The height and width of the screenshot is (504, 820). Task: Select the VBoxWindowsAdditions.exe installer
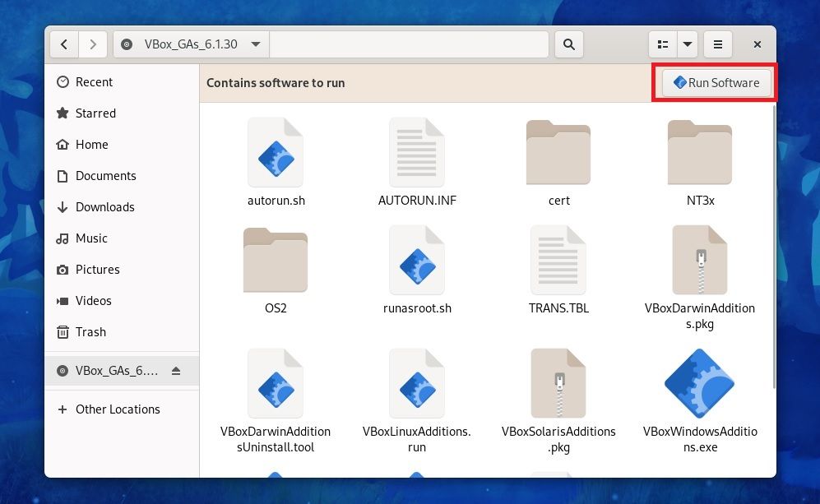(x=700, y=383)
